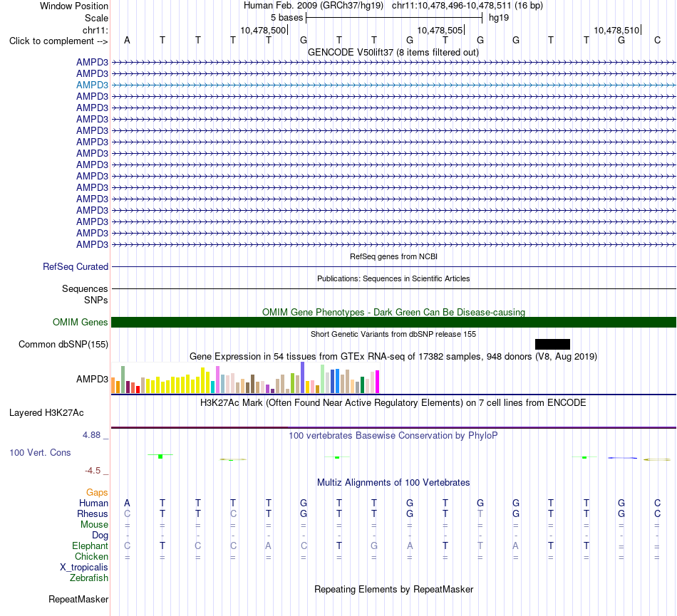This screenshot has width=677, height=616.
Task: Click the Scale label
Action: (x=96, y=18)
